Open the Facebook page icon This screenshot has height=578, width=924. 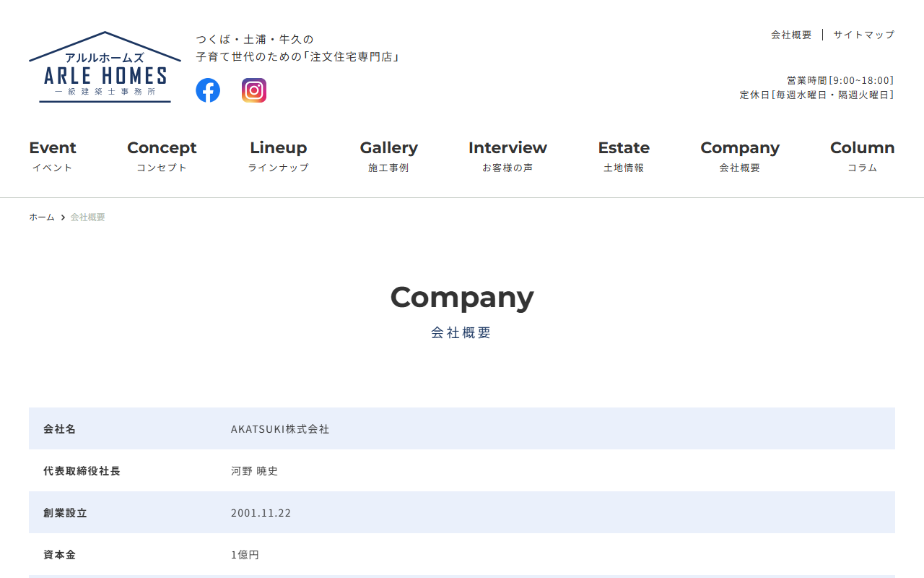pos(208,90)
